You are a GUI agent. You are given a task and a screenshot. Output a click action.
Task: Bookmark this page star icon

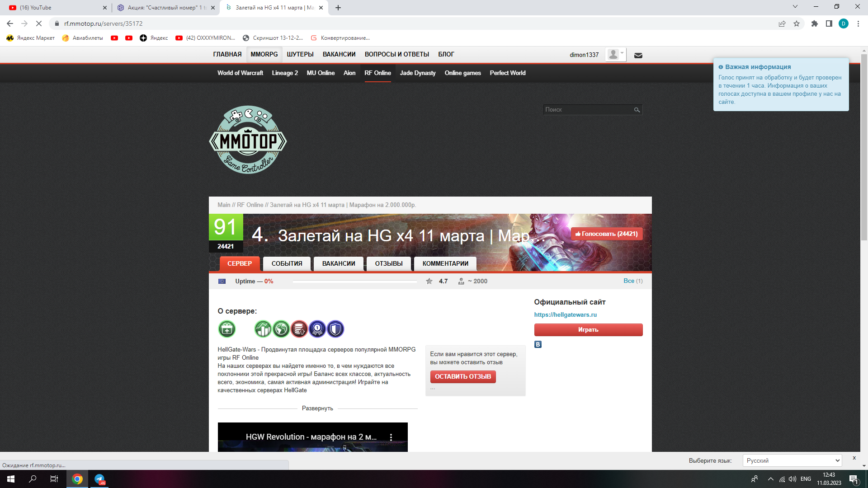pyautogui.click(x=797, y=23)
